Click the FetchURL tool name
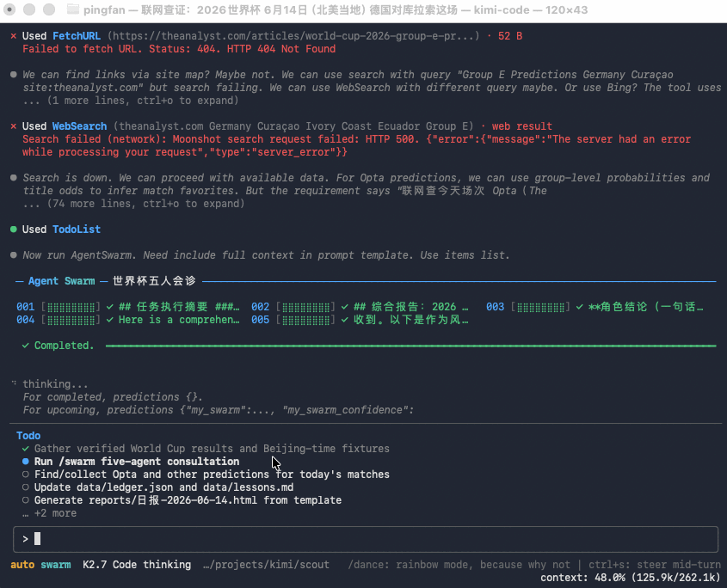This screenshot has height=588, width=727. click(x=77, y=36)
